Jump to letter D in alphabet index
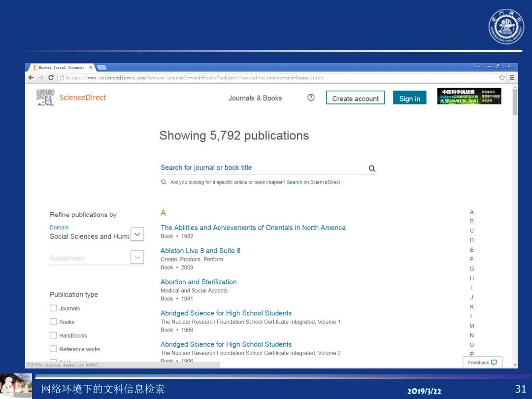Viewport: 532px width, 399px height. coord(471,240)
